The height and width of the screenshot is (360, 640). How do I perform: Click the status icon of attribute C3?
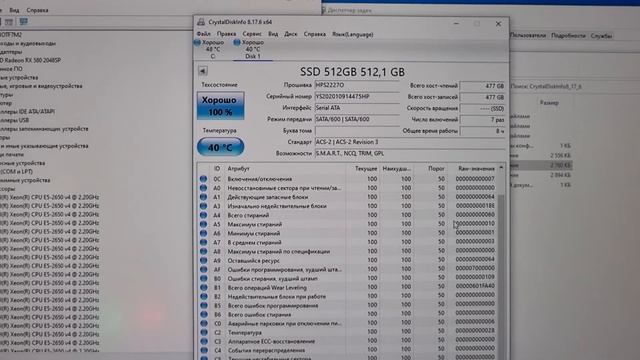click(203, 341)
